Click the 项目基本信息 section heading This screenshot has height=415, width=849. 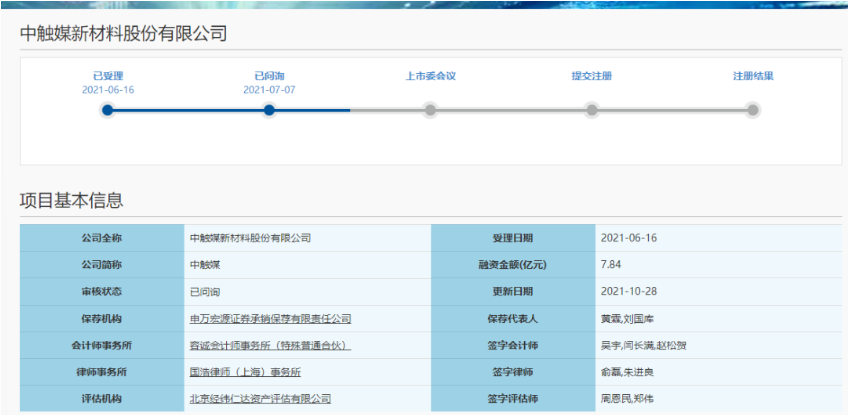point(71,200)
